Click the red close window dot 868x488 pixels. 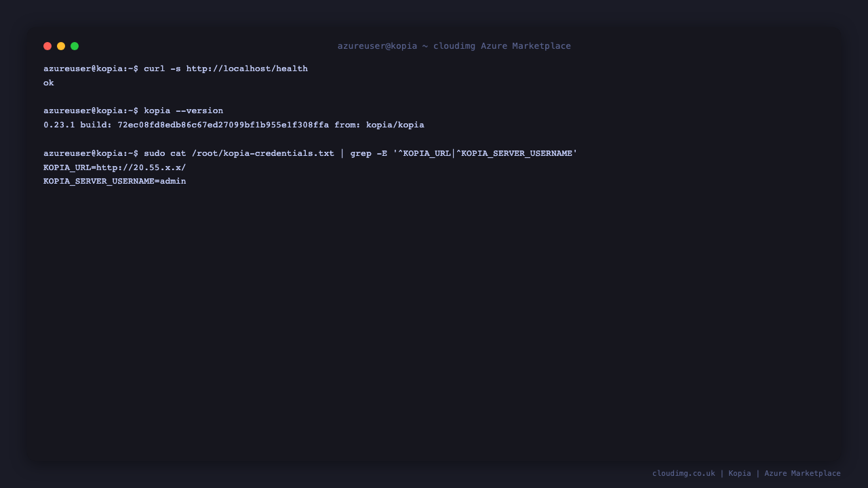(x=47, y=46)
